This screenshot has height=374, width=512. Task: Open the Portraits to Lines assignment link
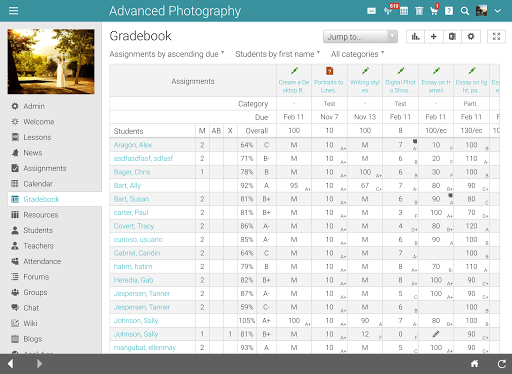click(329, 86)
